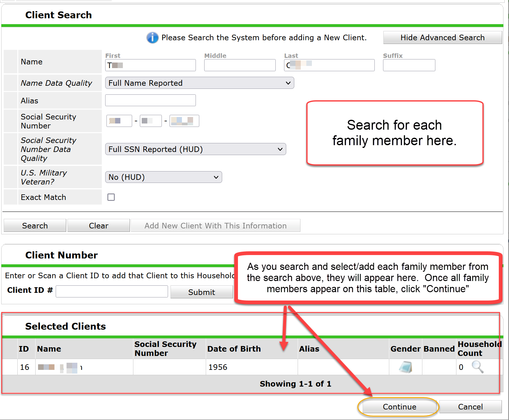Click the Middle name input field
The width and height of the screenshot is (509, 420).
pyautogui.click(x=239, y=65)
